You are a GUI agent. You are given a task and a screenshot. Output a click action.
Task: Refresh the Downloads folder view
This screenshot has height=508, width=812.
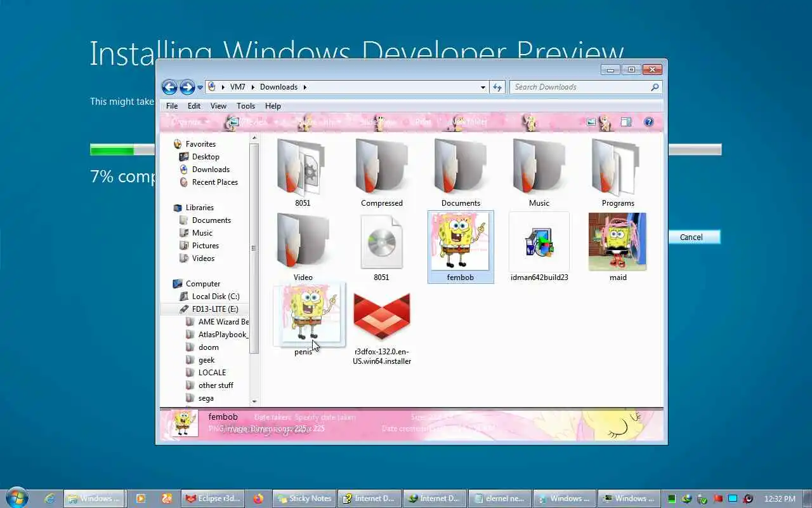tap(497, 87)
